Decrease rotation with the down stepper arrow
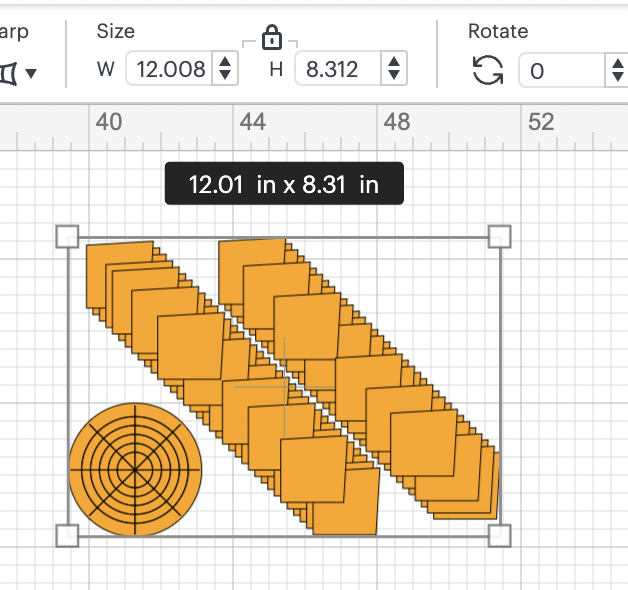This screenshot has height=590, width=628. tap(618, 77)
